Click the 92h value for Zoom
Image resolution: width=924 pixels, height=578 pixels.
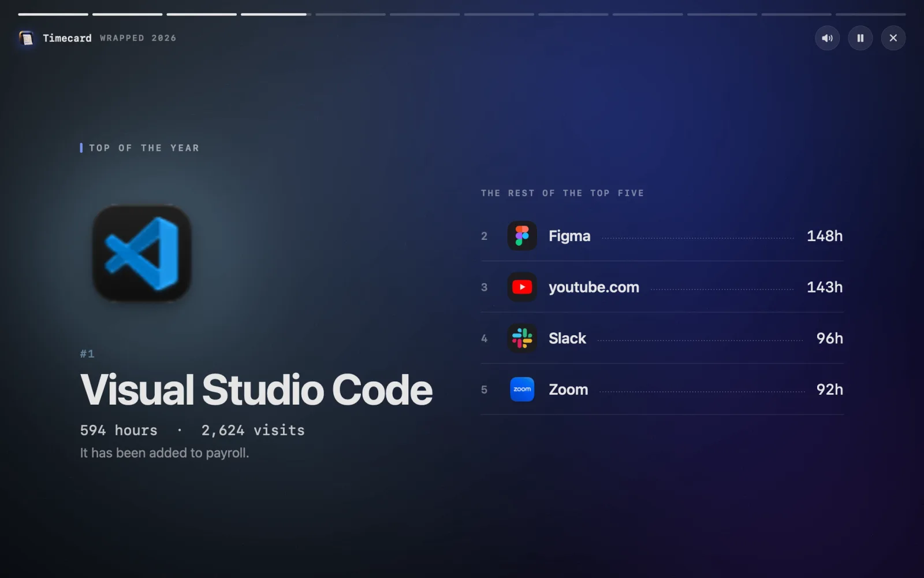pos(829,390)
